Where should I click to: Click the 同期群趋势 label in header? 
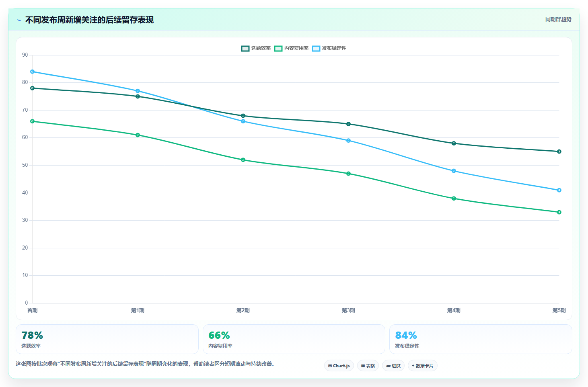(558, 19)
